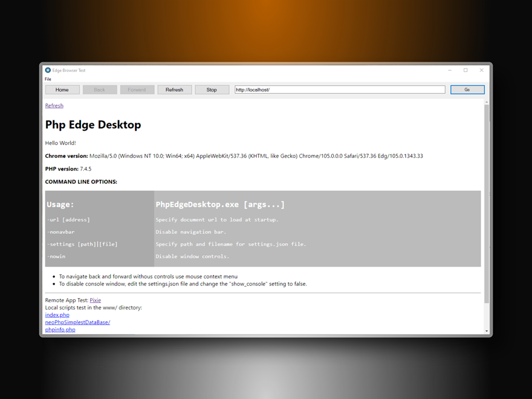This screenshot has height=399, width=532.
Task: Follow the Refresh hyperlink on the page
Action: 54,106
